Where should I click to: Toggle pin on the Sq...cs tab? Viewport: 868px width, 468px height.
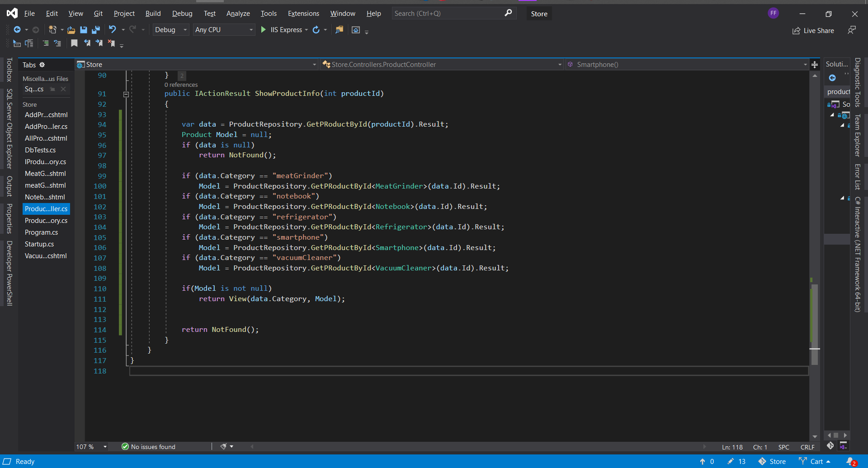pyautogui.click(x=52, y=89)
